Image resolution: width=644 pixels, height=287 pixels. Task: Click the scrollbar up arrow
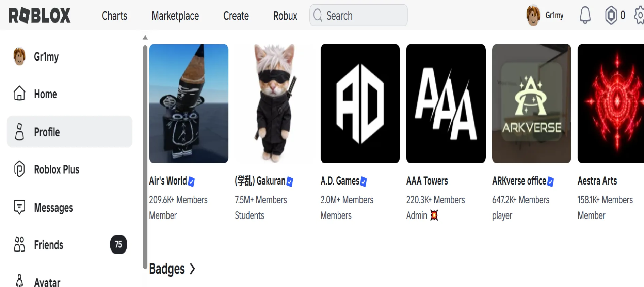pyautogui.click(x=145, y=37)
